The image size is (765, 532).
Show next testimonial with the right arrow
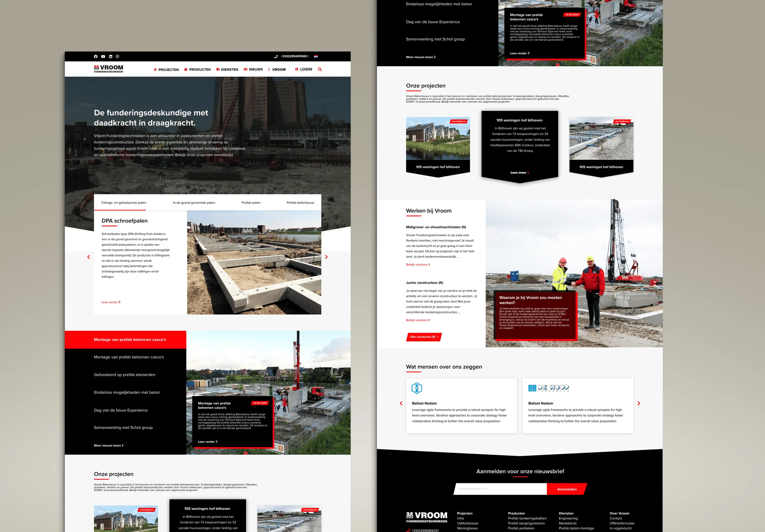[639, 404]
